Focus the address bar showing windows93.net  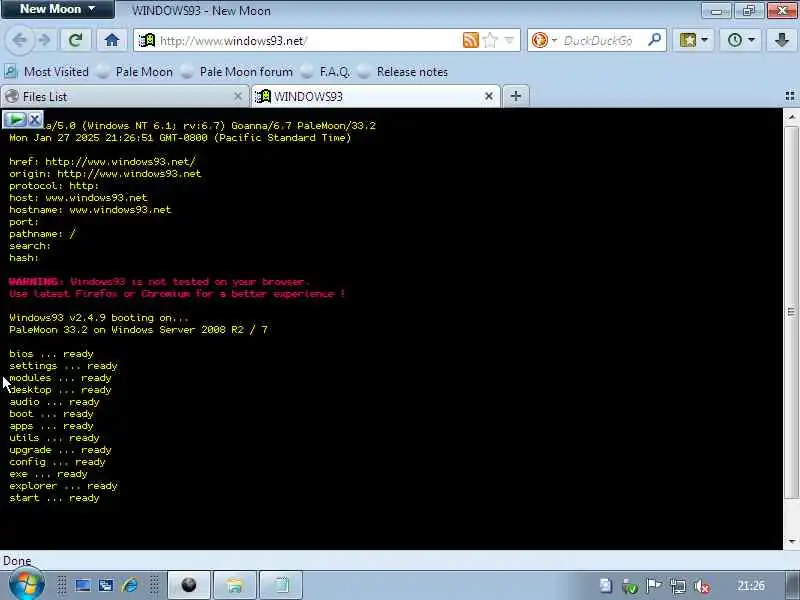click(x=306, y=40)
